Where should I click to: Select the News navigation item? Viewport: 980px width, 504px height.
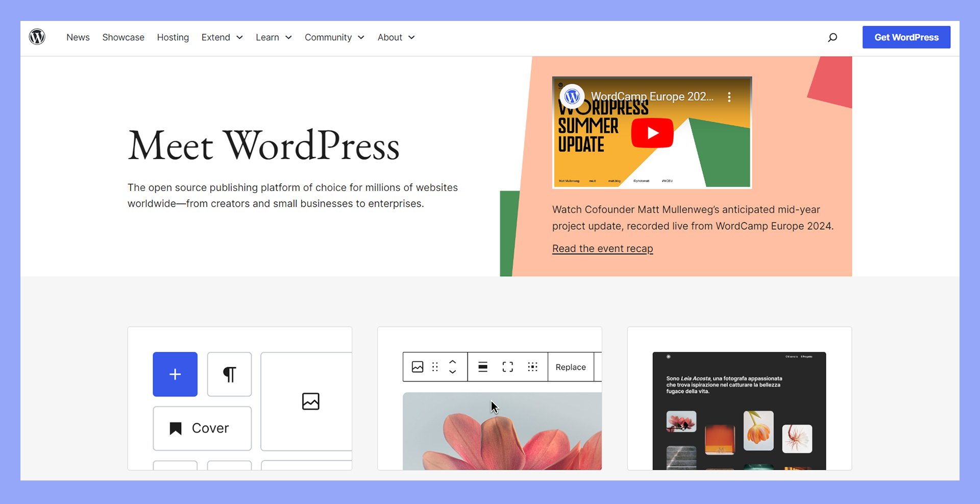pos(78,37)
